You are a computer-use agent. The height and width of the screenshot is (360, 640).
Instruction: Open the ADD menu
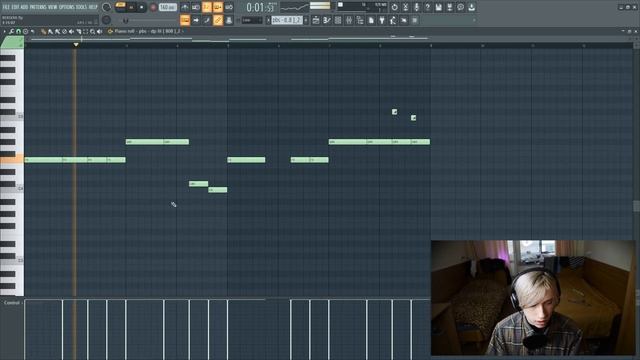tap(24, 7)
